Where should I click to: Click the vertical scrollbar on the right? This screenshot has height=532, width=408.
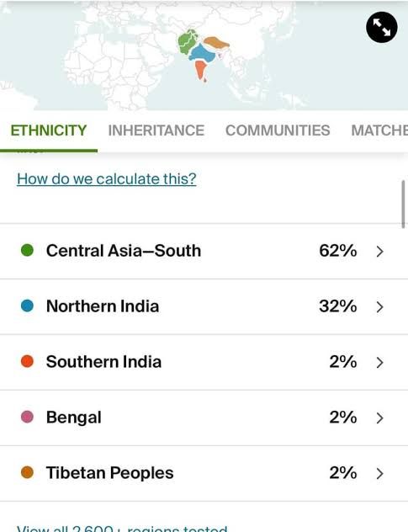point(403,205)
